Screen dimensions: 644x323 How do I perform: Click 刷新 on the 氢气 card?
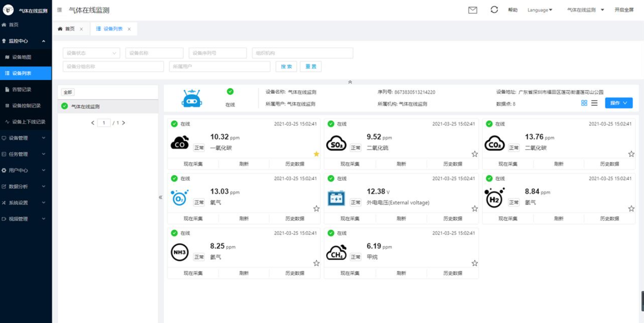tap(559, 219)
